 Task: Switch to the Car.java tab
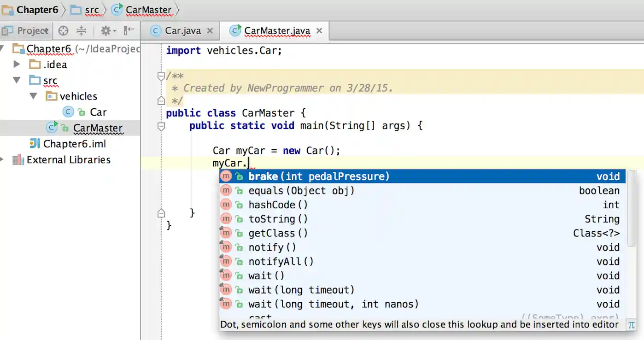[182, 31]
